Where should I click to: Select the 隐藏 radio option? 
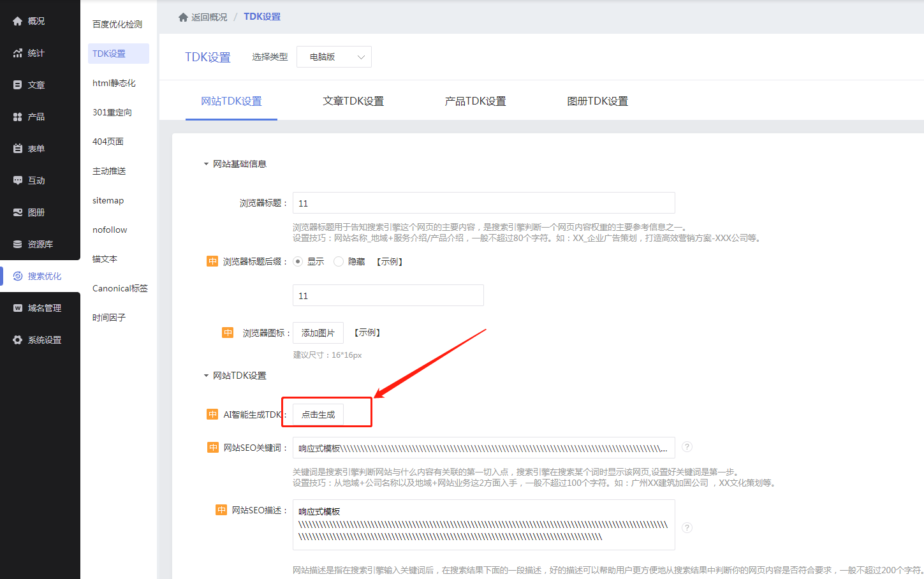tap(339, 261)
